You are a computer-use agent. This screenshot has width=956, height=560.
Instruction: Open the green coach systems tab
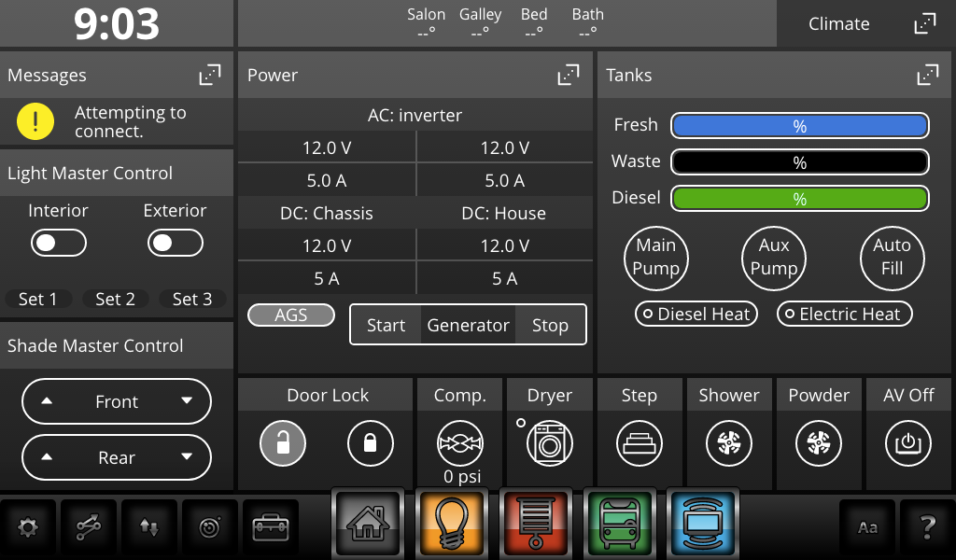click(x=619, y=524)
